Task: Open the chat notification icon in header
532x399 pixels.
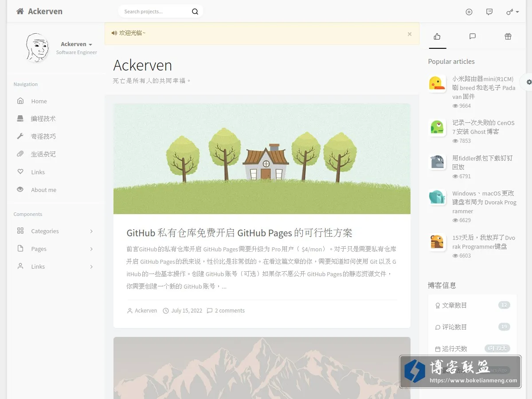Action: (489, 12)
